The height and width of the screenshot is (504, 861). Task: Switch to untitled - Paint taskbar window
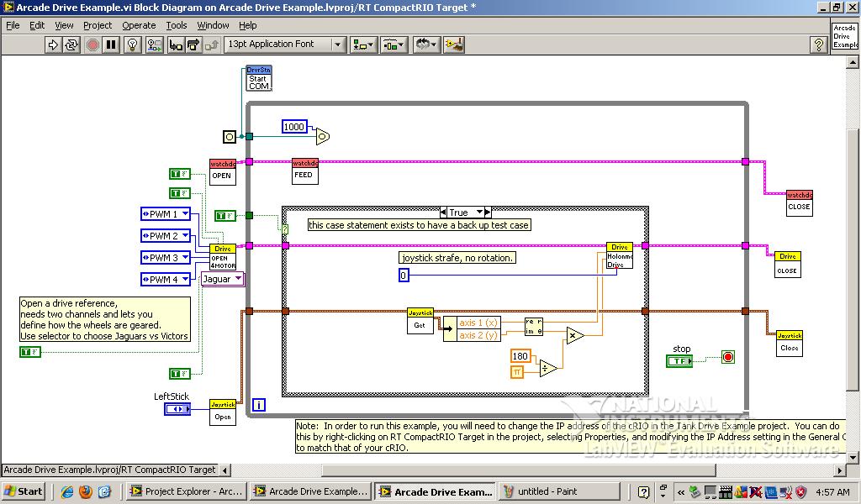559,491
